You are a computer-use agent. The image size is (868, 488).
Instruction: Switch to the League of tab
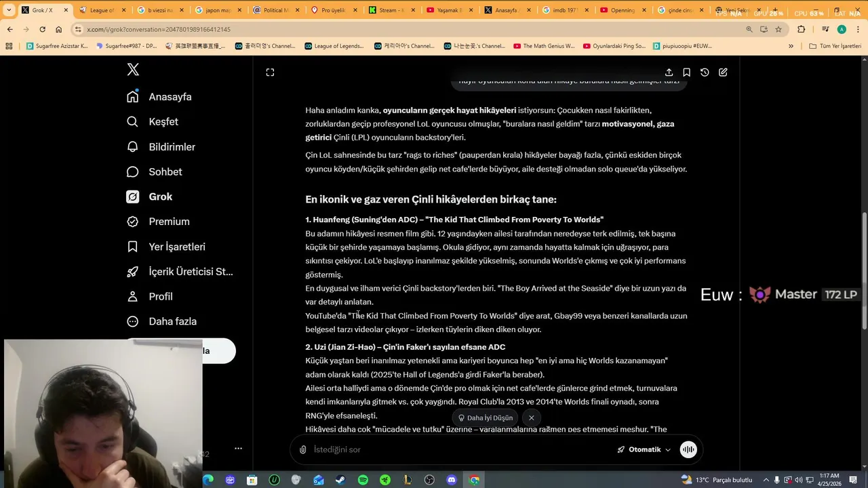[102, 10]
